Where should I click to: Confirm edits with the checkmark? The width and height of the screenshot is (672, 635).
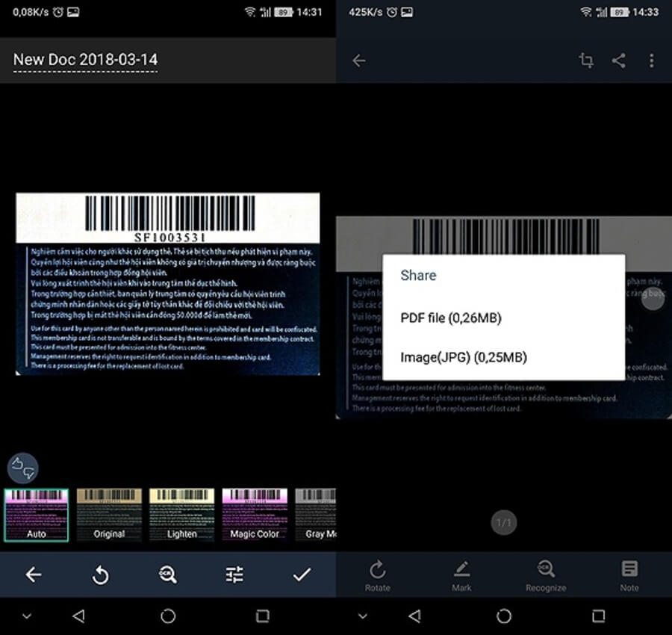pyautogui.click(x=302, y=574)
